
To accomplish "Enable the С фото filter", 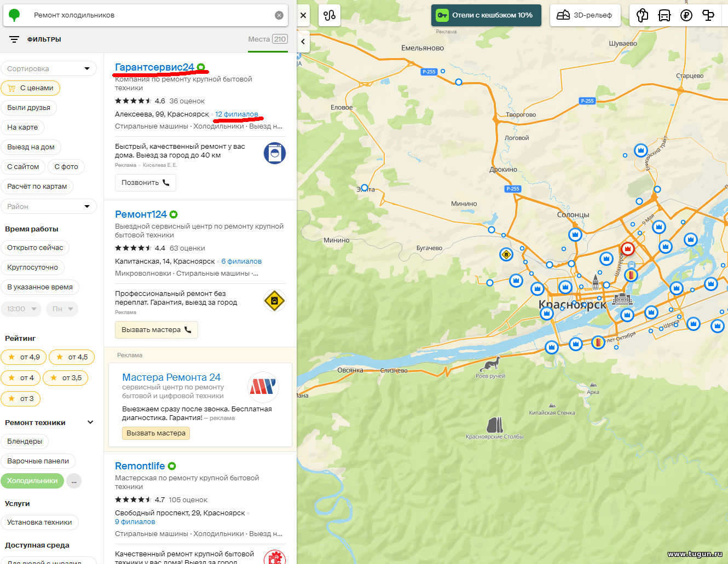I will 66,166.
